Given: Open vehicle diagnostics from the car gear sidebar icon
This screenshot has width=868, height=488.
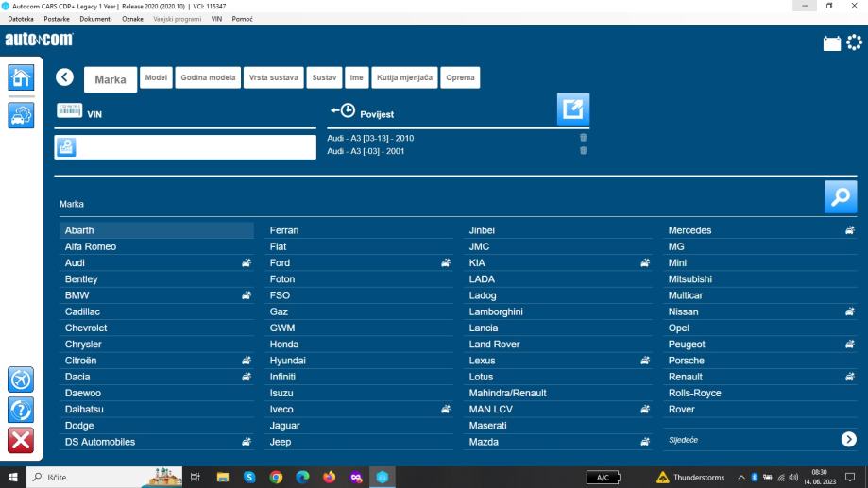Looking at the screenshot, I should coord(21,115).
